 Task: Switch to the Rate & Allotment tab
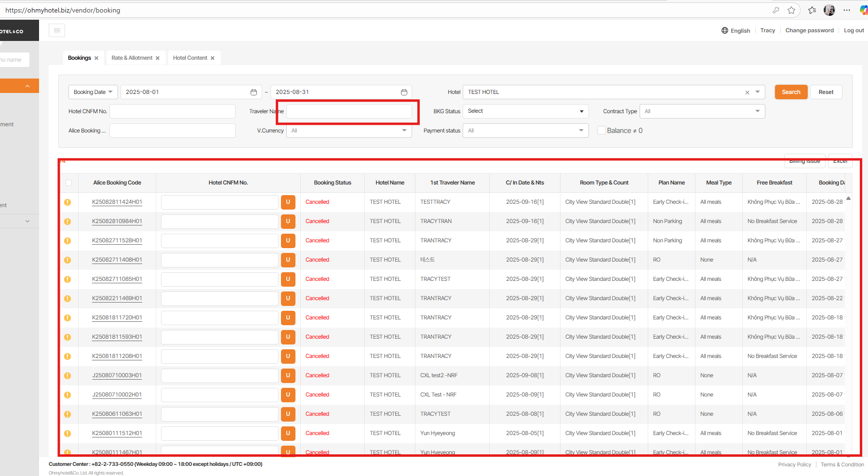tap(132, 58)
